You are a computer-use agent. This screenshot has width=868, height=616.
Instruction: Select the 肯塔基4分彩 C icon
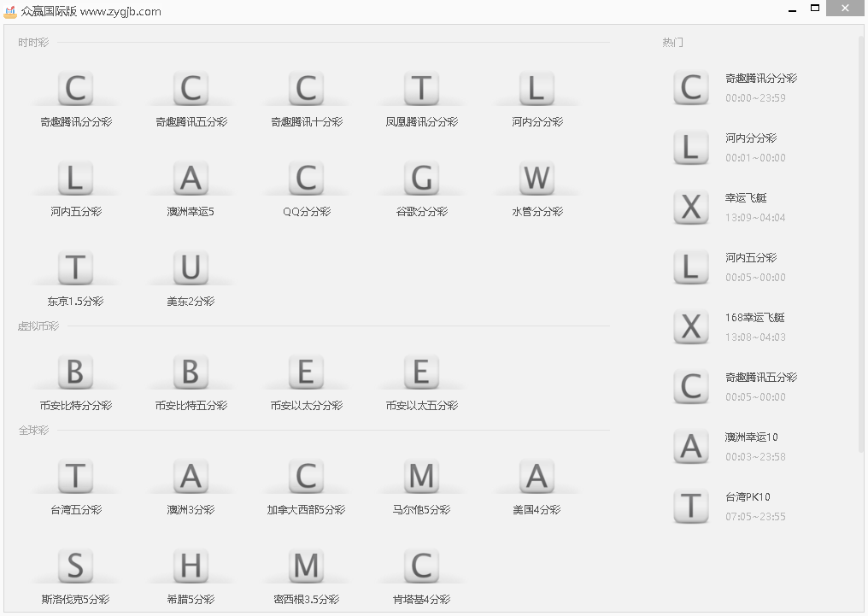[x=421, y=566]
